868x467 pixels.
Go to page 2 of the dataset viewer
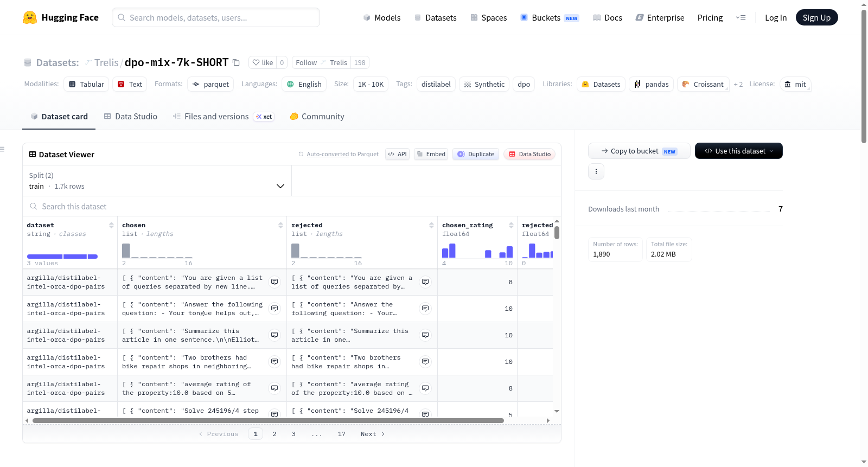[x=275, y=434]
